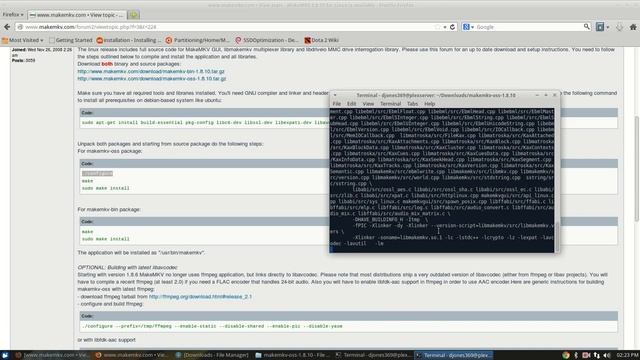Open the terminal Tabs menu

click(413, 104)
